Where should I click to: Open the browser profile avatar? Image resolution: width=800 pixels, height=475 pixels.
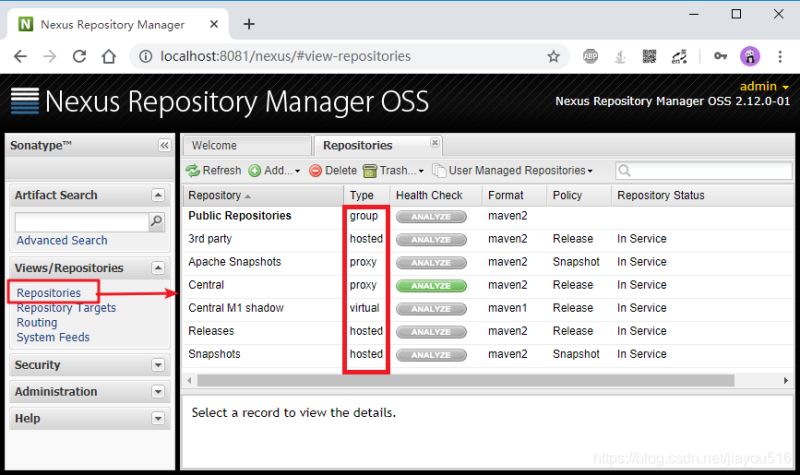(750, 56)
